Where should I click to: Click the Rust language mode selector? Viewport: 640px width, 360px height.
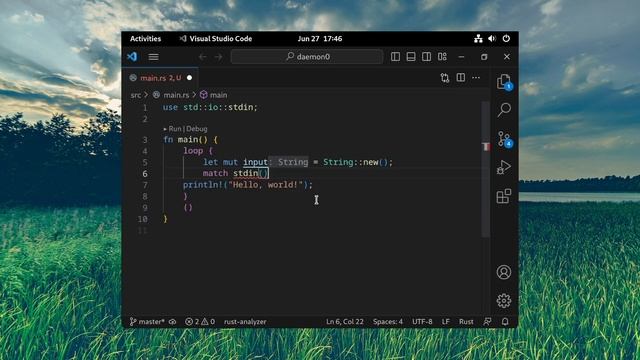466,322
